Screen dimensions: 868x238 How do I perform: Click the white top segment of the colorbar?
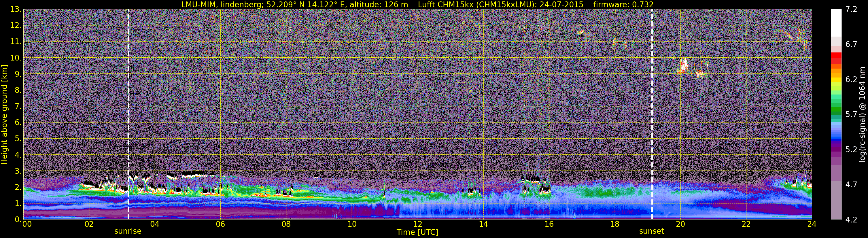coord(836,23)
